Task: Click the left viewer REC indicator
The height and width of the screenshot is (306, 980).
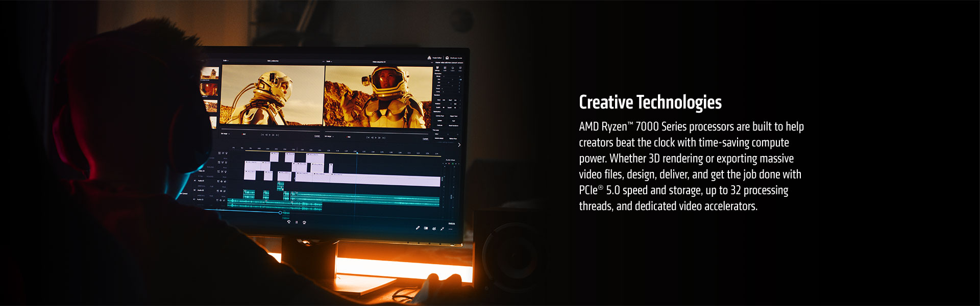Action: pyautogui.click(x=244, y=134)
